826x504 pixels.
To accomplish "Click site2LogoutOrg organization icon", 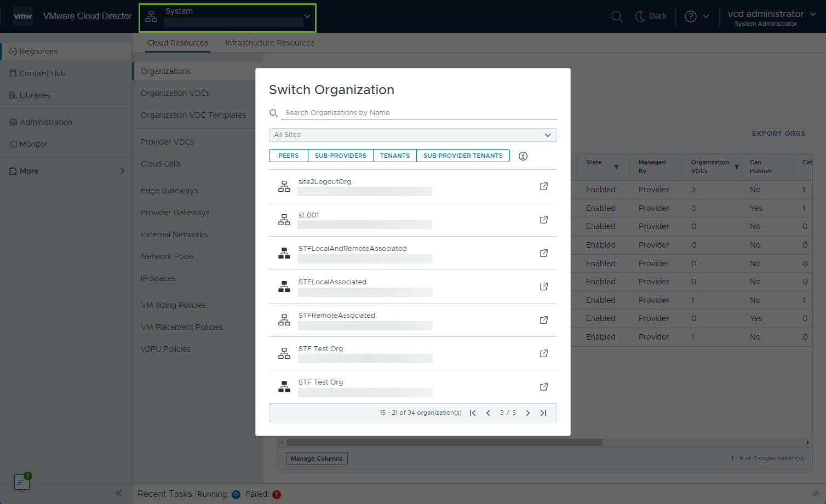I will coord(284,186).
